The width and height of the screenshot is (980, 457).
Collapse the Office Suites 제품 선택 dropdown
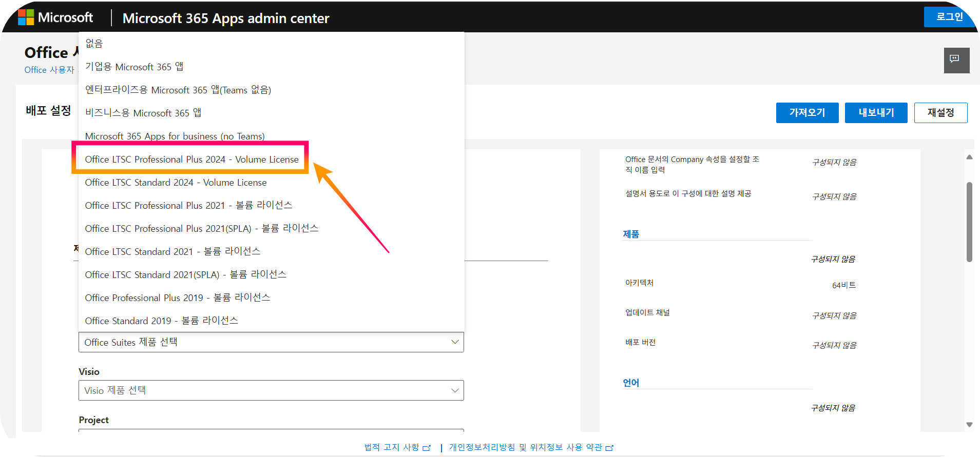point(271,342)
